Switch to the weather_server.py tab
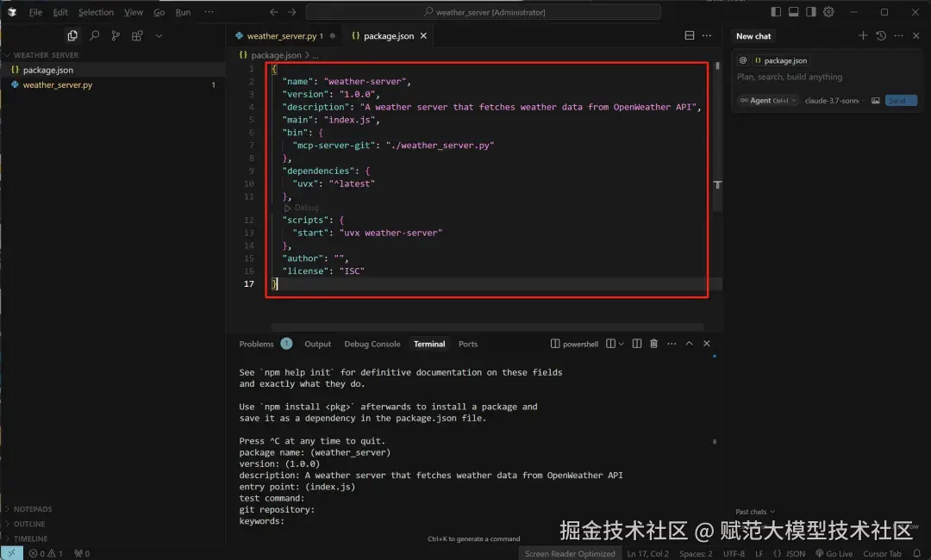 point(285,35)
